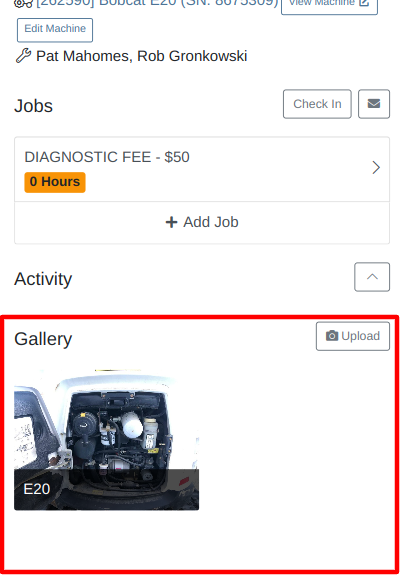This screenshot has height=577, width=404.
Task: Click Upload in the Gallery section
Action: click(x=352, y=336)
